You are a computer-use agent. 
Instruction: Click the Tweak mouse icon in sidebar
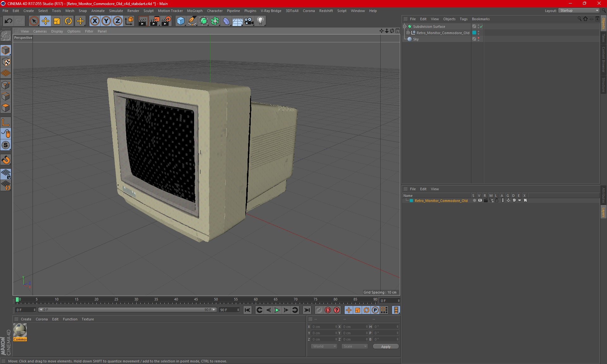[x=6, y=134]
